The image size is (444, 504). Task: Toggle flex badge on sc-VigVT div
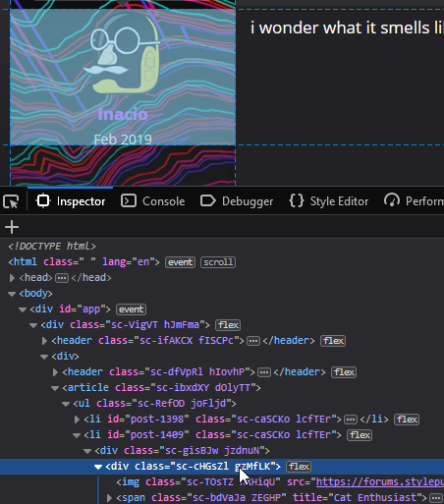tap(228, 325)
